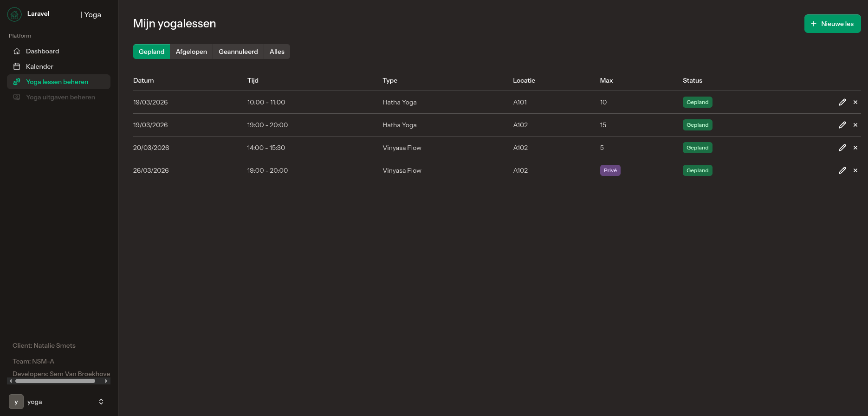Screen dimensions: 868x416
Task: Create a lesson with Nieuwe les button
Action: 832,24
